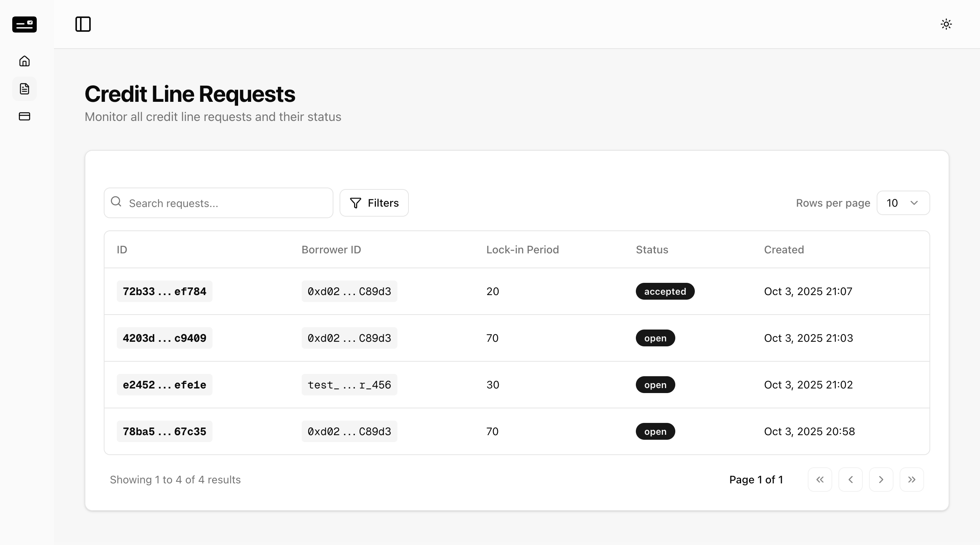Click lock-in period value 20
The width and height of the screenshot is (980, 545).
(493, 291)
